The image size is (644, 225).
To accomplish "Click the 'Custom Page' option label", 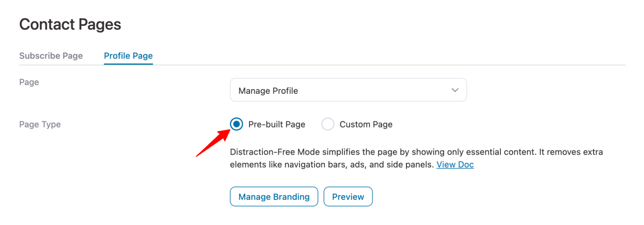I will (366, 124).
